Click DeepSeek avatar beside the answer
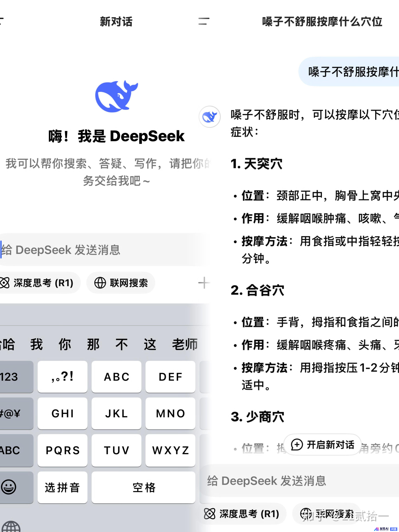The height and width of the screenshot is (532, 399). 209,117
